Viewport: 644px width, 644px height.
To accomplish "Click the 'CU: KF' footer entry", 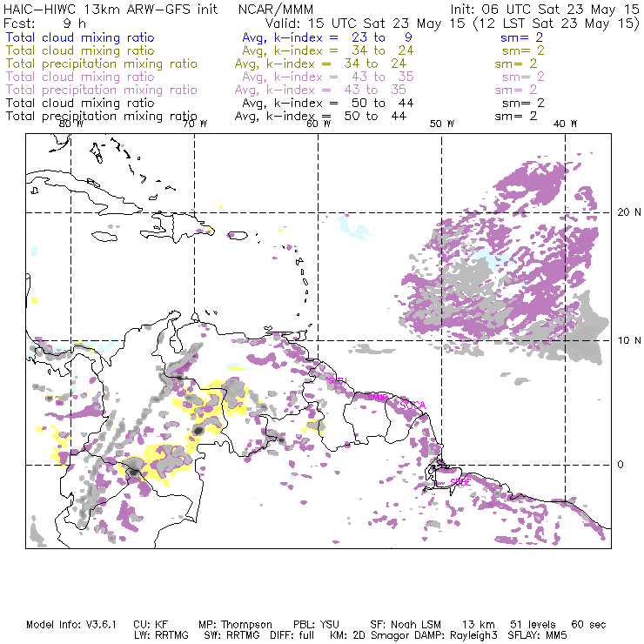I will 151,625.
